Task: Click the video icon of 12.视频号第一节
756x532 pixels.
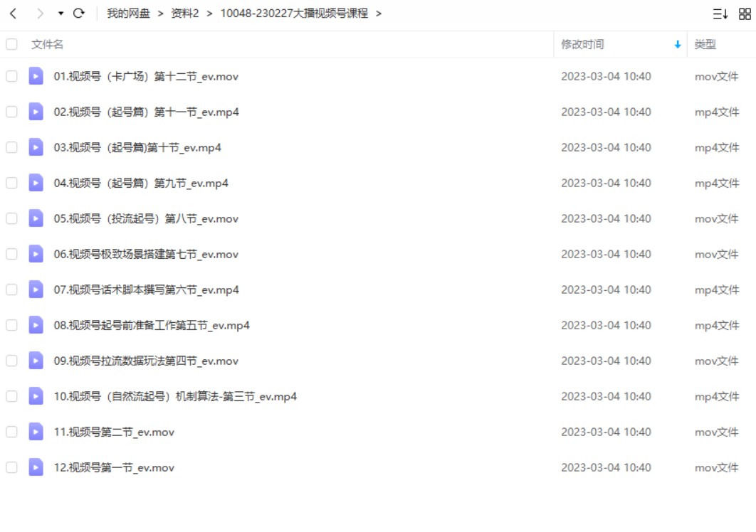Action: [36, 467]
